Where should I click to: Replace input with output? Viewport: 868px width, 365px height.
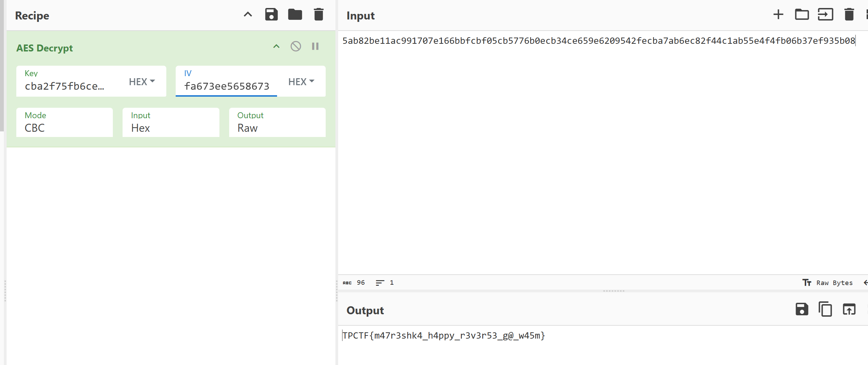pos(849,309)
